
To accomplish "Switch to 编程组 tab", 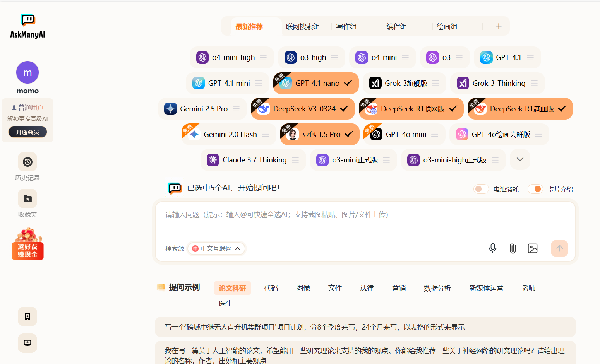I will coord(397,27).
